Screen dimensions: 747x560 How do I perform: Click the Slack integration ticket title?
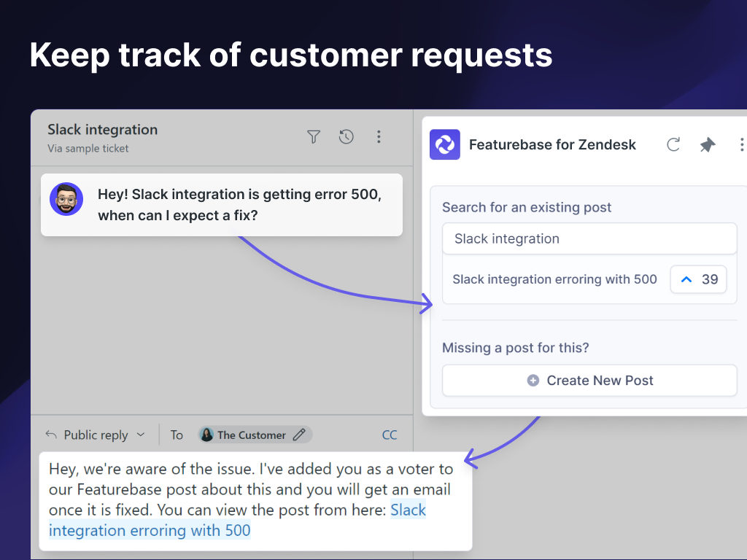click(x=102, y=130)
